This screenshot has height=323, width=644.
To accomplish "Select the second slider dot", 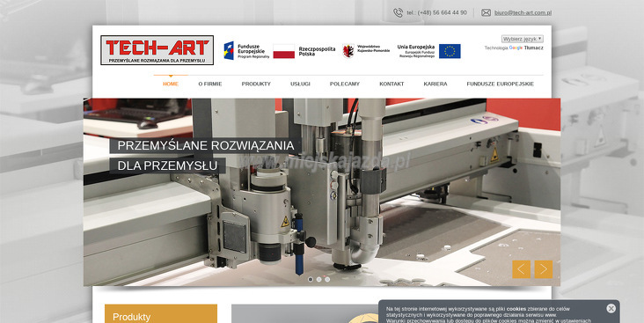I will point(318,280).
